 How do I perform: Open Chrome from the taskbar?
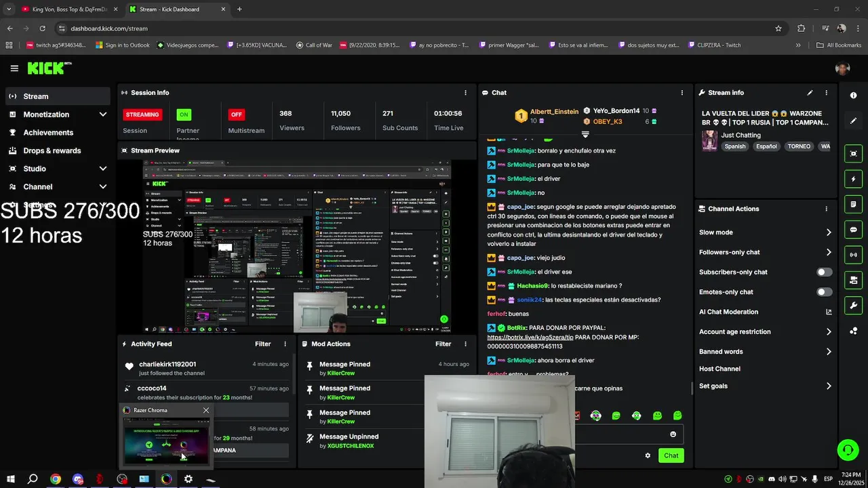tap(55, 479)
